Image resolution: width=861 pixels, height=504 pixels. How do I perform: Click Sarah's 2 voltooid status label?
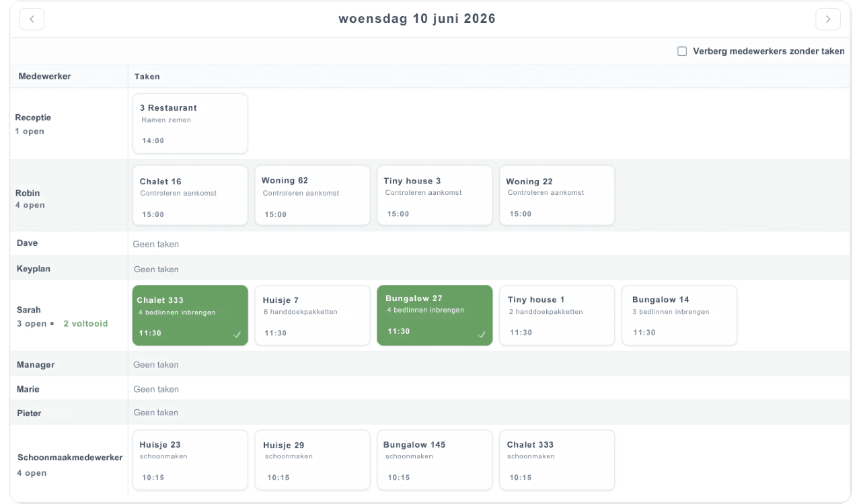click(85, 324)
